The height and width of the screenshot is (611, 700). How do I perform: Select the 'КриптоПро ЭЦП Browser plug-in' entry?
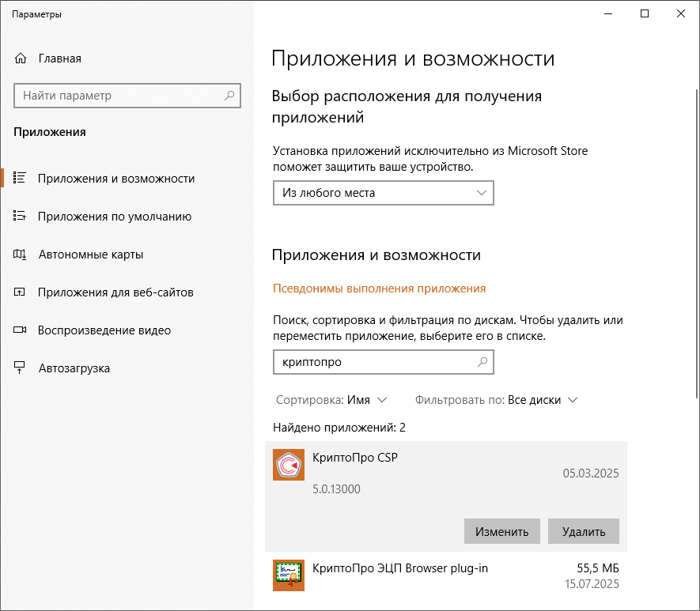[x=445, y=575]
